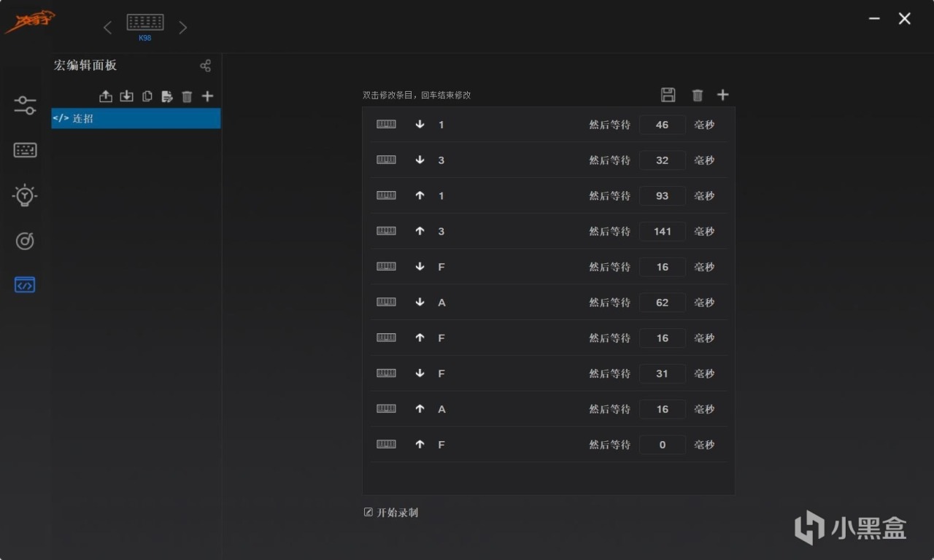Viewport: 934px width, 560px height.
Task: Select key label 1 in delay-46 row
Action: click(x=441, y=125)
